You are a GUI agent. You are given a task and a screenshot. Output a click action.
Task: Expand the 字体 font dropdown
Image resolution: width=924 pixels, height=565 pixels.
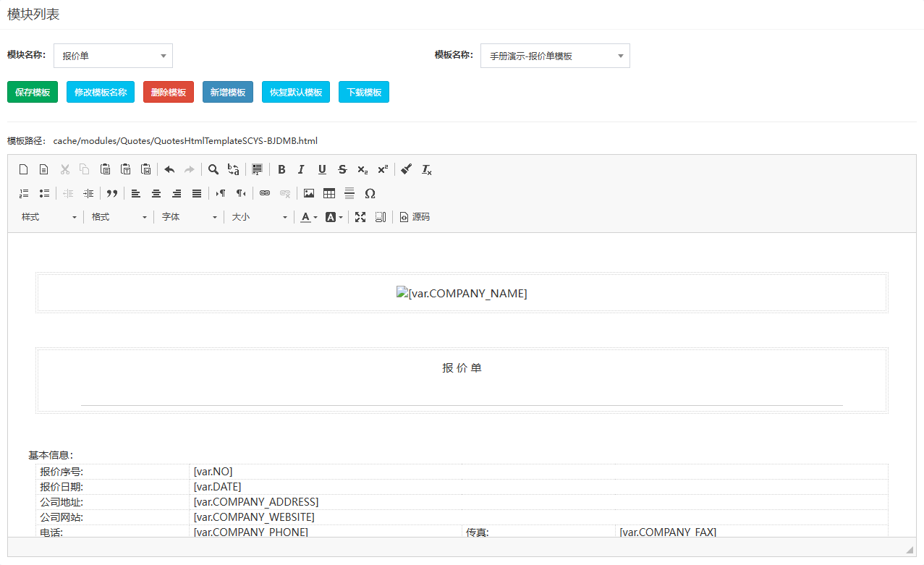click(189, 217)
